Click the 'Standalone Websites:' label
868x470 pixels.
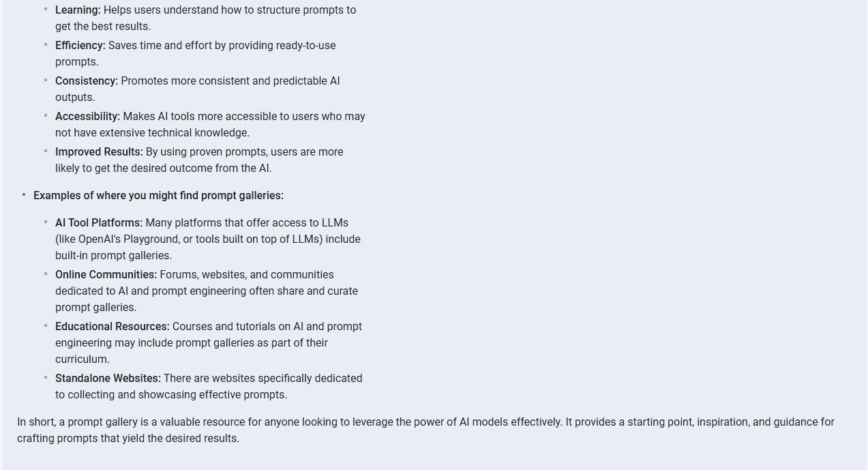[108, 379]
